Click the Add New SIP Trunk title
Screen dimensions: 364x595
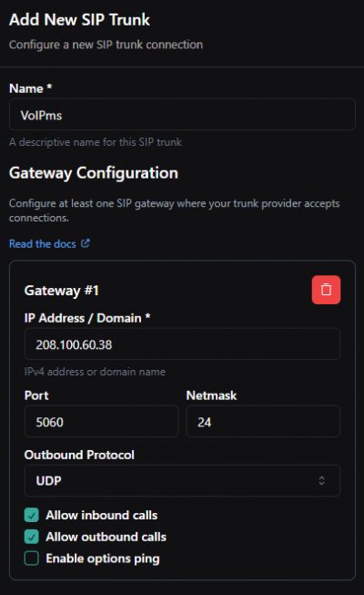[x=80, y=20]
